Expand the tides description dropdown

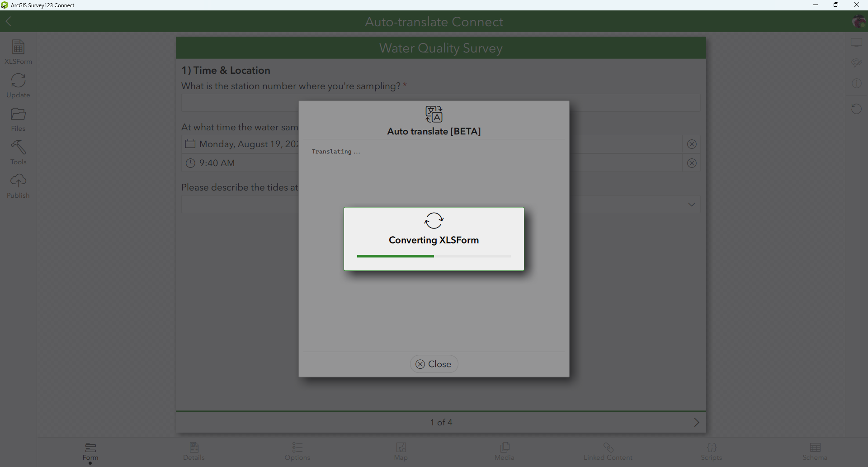click(692, 205)
